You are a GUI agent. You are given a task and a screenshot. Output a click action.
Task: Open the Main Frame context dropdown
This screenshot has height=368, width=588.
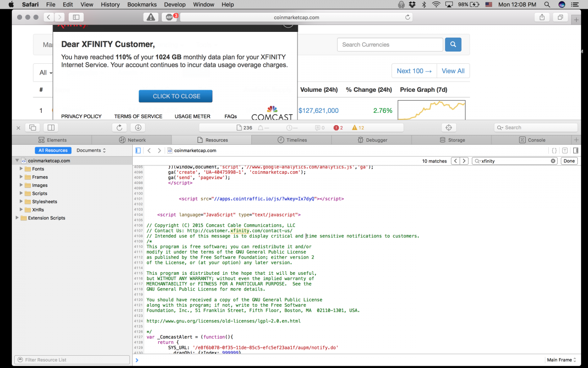[x=562, y=360]
